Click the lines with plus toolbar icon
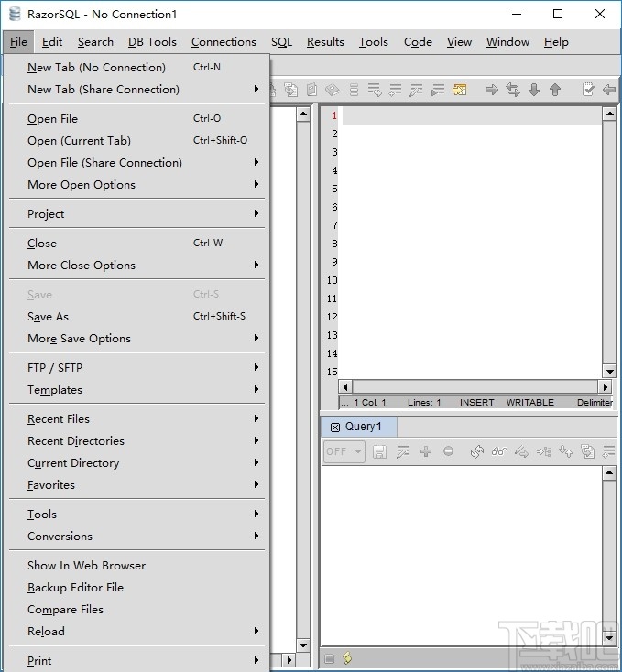This screenshot has height=672, width=622. (x=395, y=90)
